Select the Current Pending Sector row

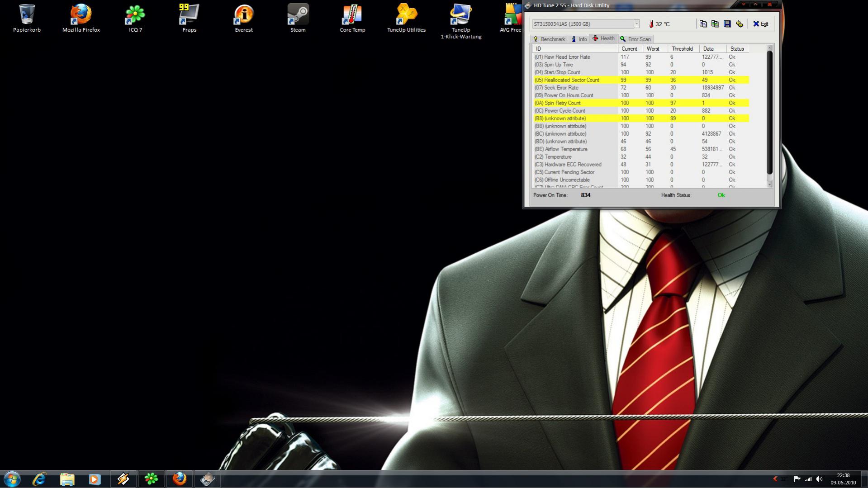640,172
